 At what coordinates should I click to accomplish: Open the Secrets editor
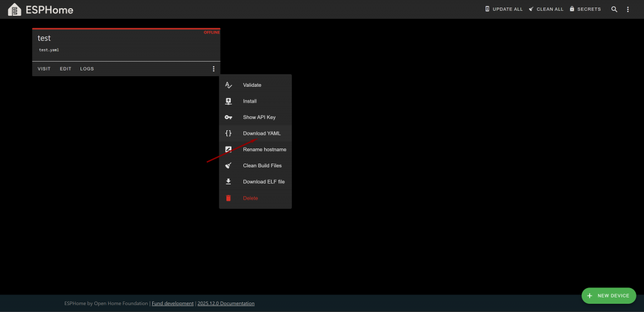click(x=585, y=9)
